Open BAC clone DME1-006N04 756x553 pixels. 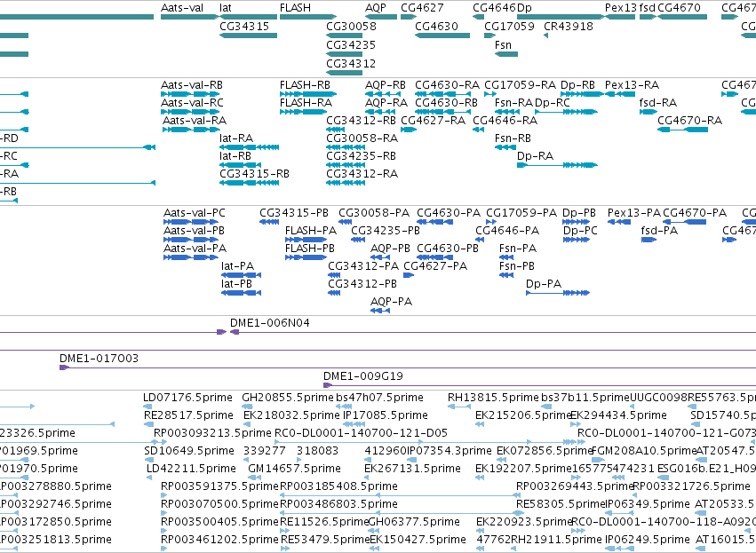point(270,323)
